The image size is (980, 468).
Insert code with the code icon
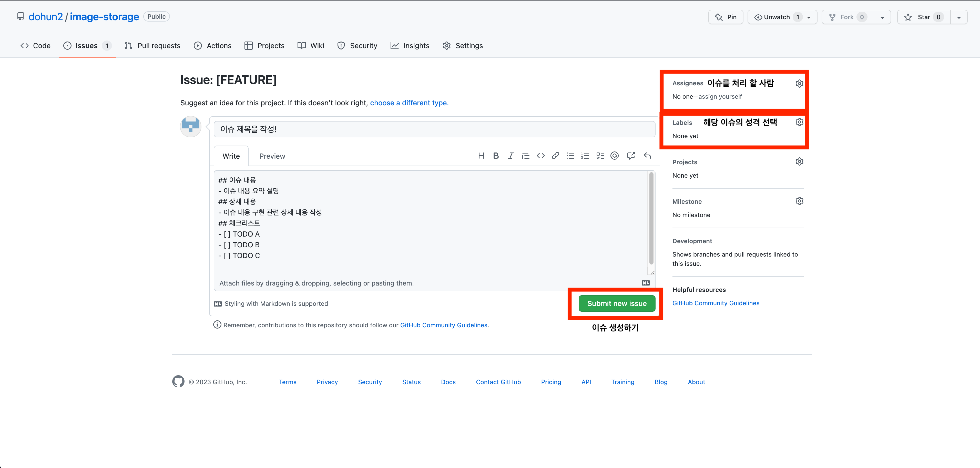[540, 156]
